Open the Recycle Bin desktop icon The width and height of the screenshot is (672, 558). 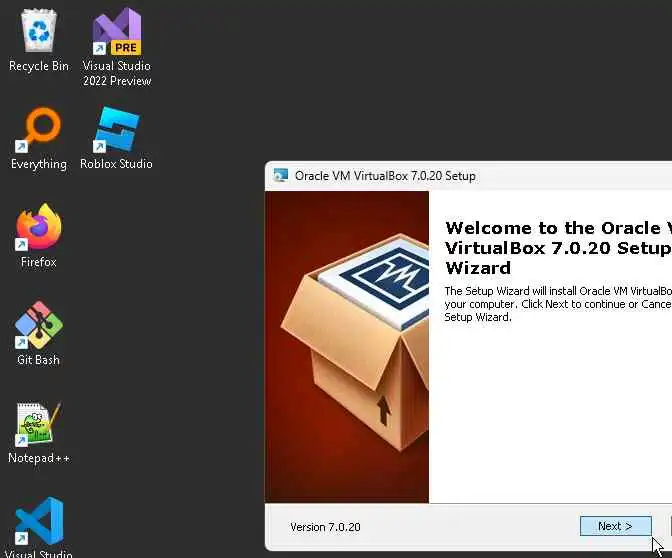click(39, 41)
